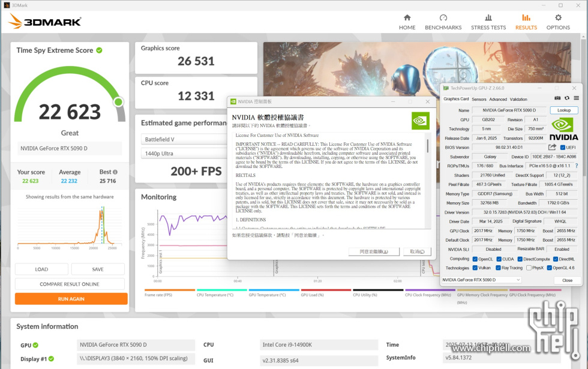Click the Close button in GPU-Z
The image size is (588, 369).
coord(568,280)
